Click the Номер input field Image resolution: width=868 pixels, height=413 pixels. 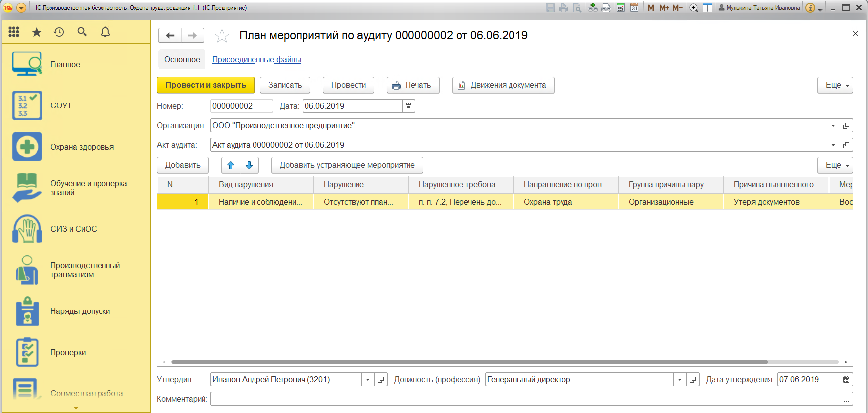(242, 106)
